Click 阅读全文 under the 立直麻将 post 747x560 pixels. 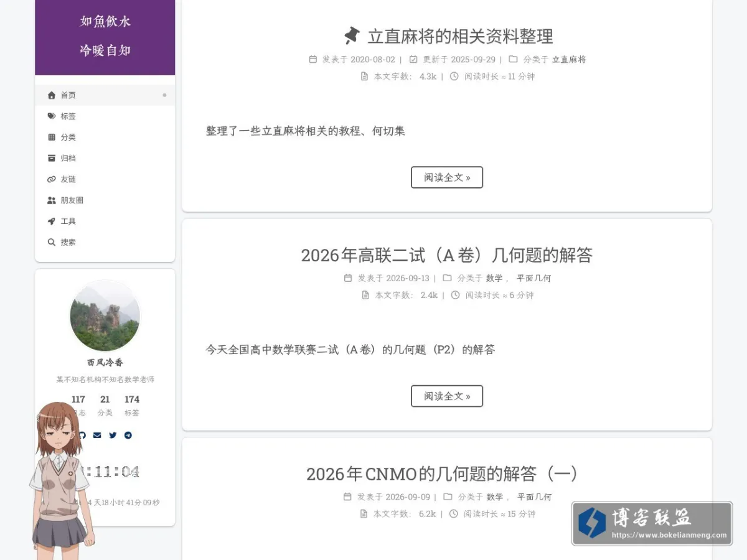click(447, 177)
